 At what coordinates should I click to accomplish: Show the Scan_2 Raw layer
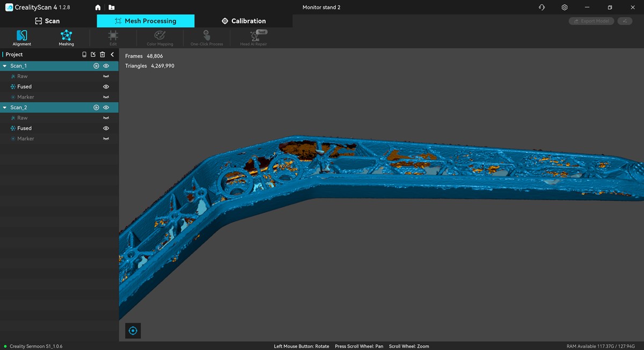pyautogui.click(x=106, y=118)
